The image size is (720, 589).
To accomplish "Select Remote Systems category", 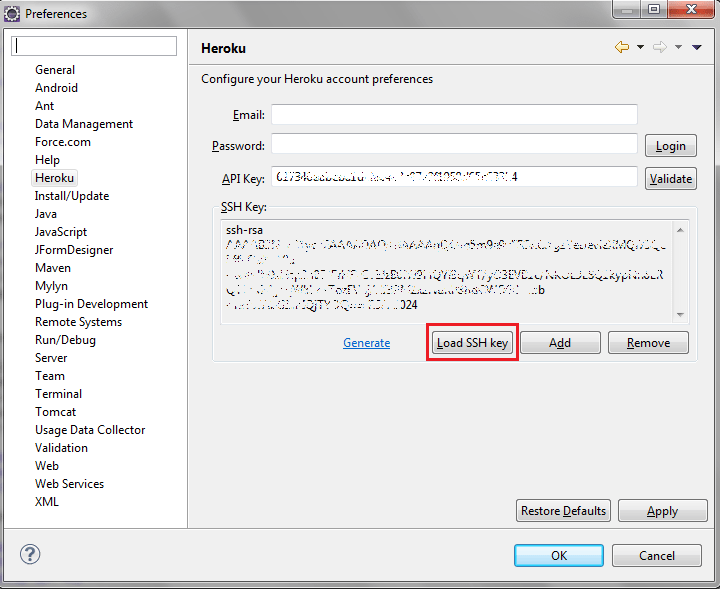I will pos(79,322).
